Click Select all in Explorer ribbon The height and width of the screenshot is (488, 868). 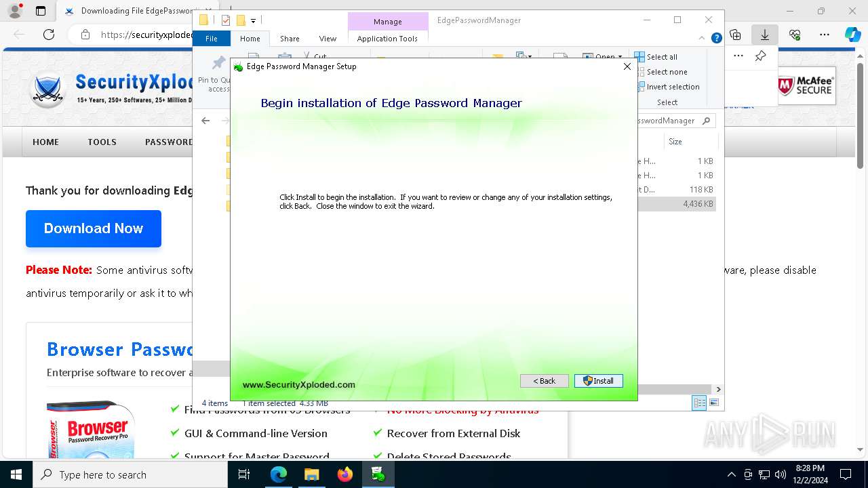[x=656, y=57]
